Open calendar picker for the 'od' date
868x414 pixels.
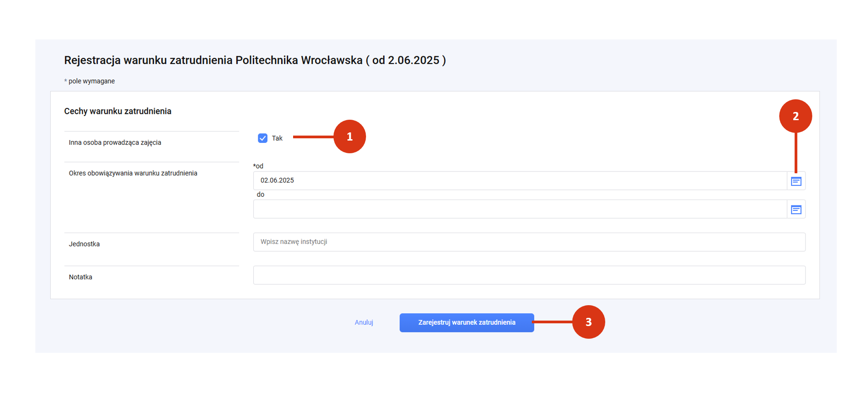796,181
